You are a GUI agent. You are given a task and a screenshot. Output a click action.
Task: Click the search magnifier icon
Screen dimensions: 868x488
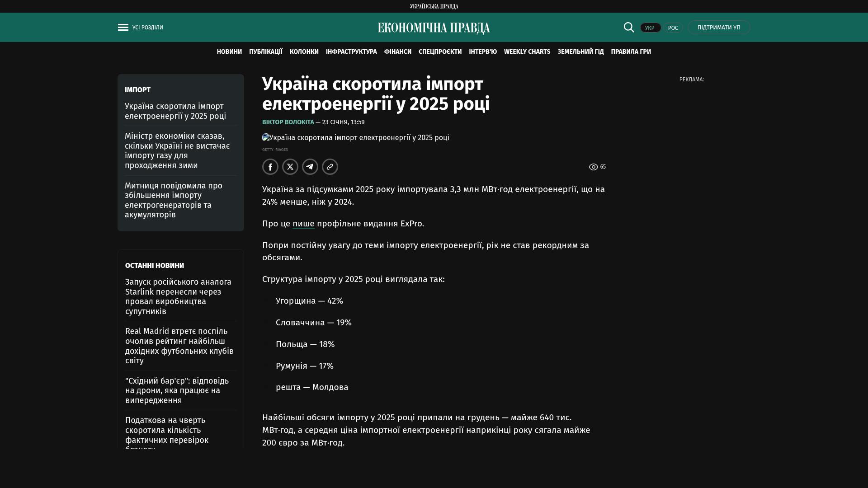pos(629,28)
